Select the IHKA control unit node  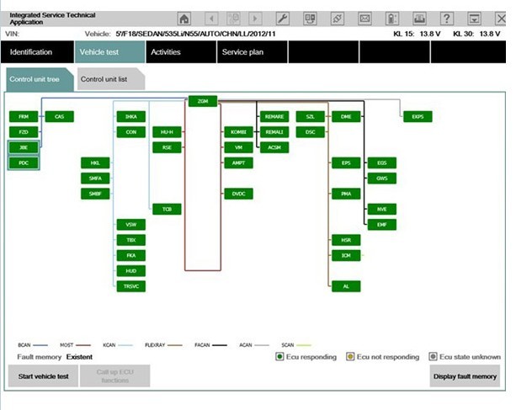tap(131, 116)
